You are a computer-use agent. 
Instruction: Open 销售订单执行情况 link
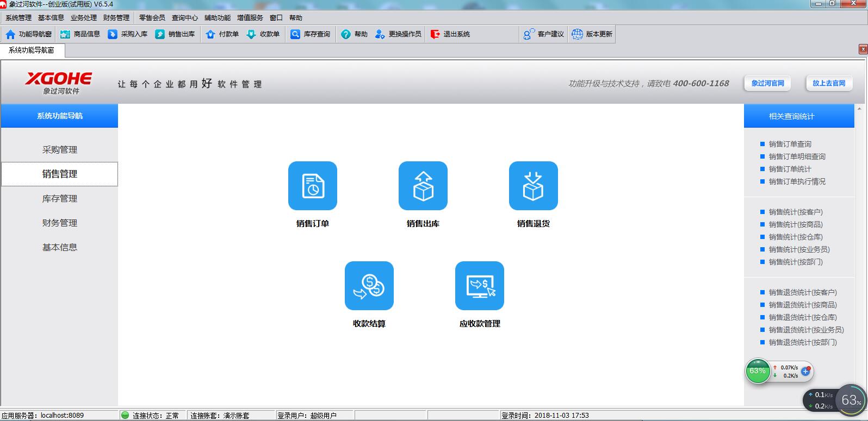(x=797, y=181)
